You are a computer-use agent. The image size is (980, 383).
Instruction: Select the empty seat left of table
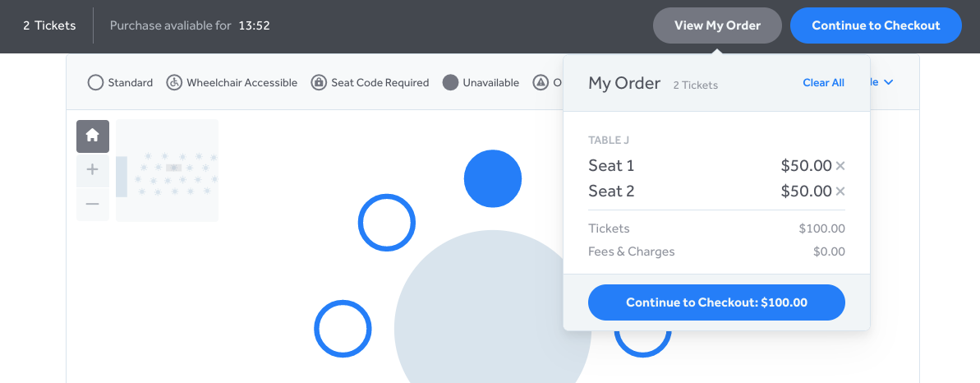tap(343, 329)
